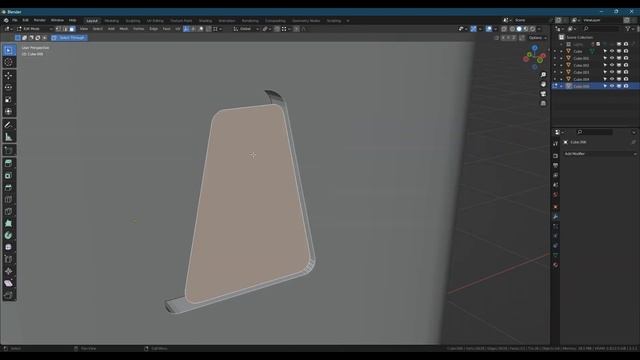Open Global transform orientation dropdown
This screenshot has width=640, height=360.
tap(246, 29)
